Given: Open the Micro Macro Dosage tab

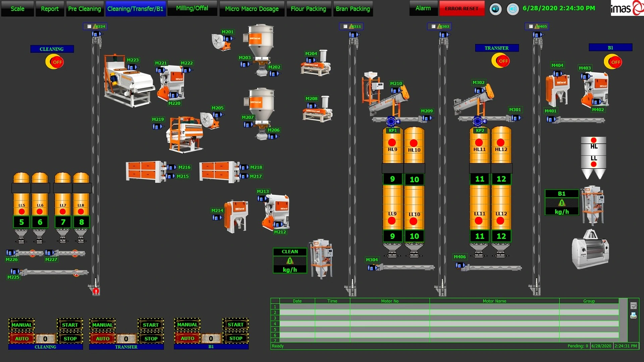Looking at the screenshot, I should pos(252,9).
